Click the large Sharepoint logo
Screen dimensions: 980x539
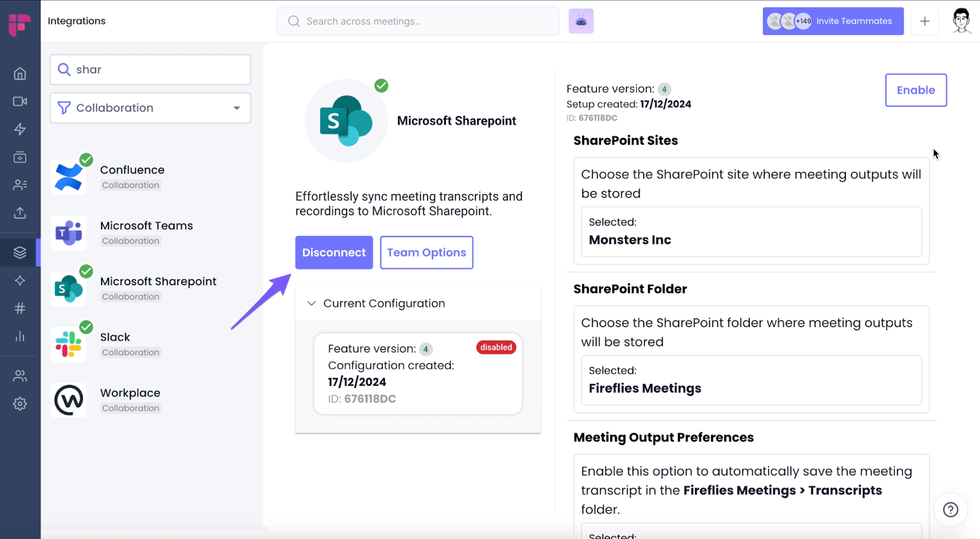coord(346,121)
